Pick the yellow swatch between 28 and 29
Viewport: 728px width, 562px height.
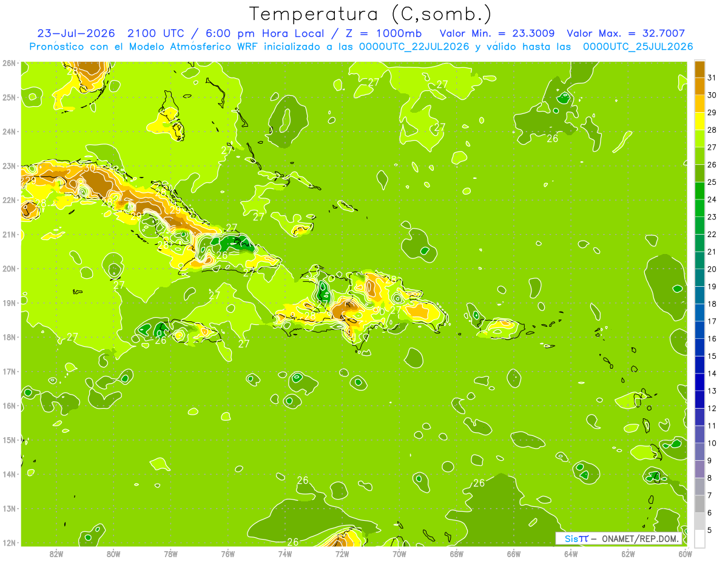click(699, 121)
